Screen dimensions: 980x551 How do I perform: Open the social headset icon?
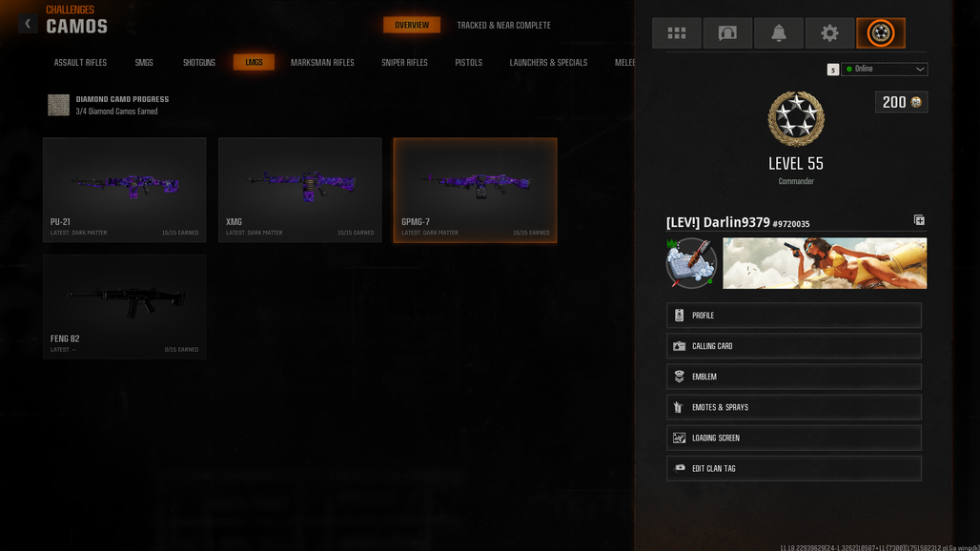(x=727, y=33)
